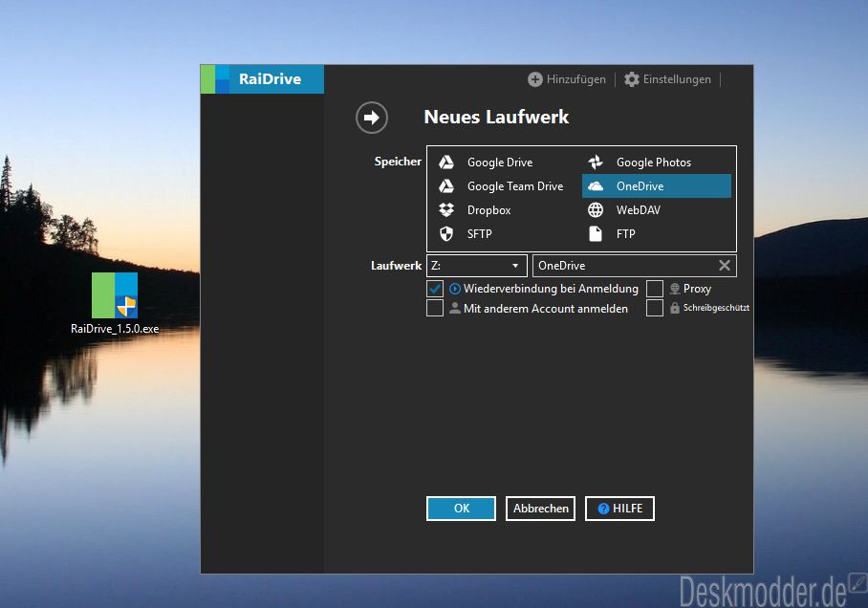Select the OneDrive storage entry
The image size is (868, 608).
tap(657, 186)
